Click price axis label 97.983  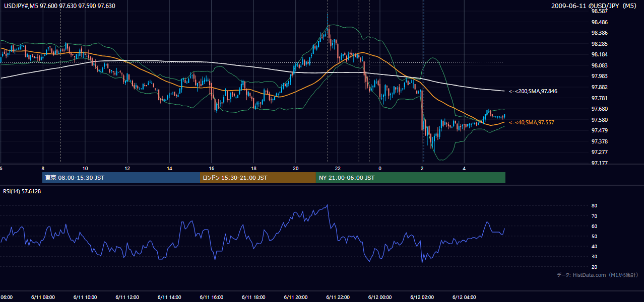(600, 76)
